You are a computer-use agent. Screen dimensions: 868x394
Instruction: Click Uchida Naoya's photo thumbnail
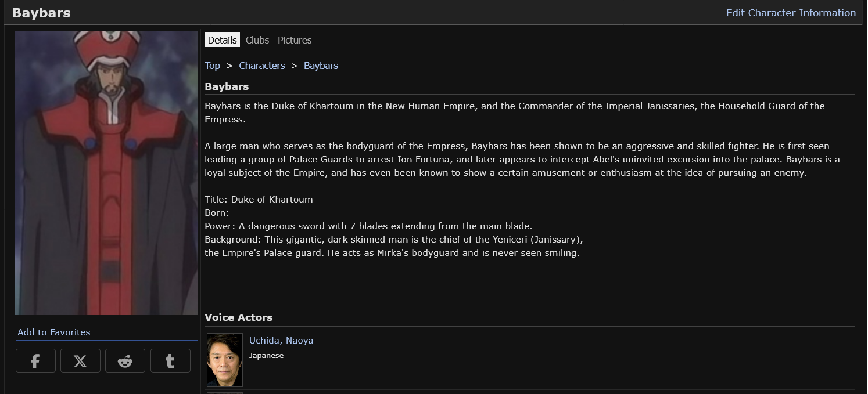tap(225, 360)
